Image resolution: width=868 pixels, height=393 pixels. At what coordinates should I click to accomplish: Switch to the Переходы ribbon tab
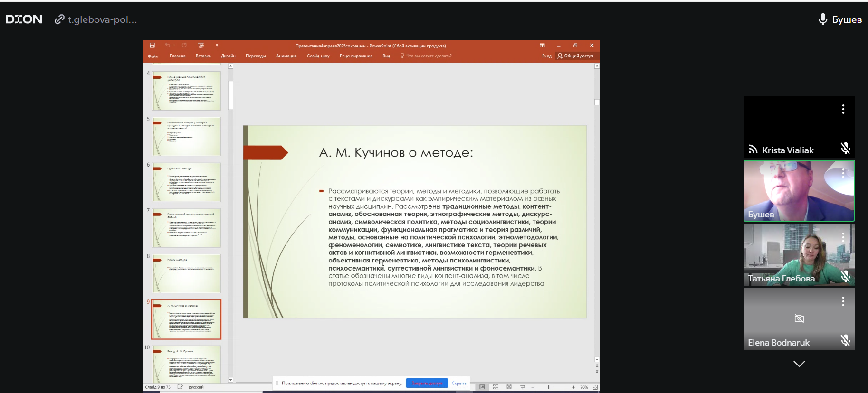point(256,56)
